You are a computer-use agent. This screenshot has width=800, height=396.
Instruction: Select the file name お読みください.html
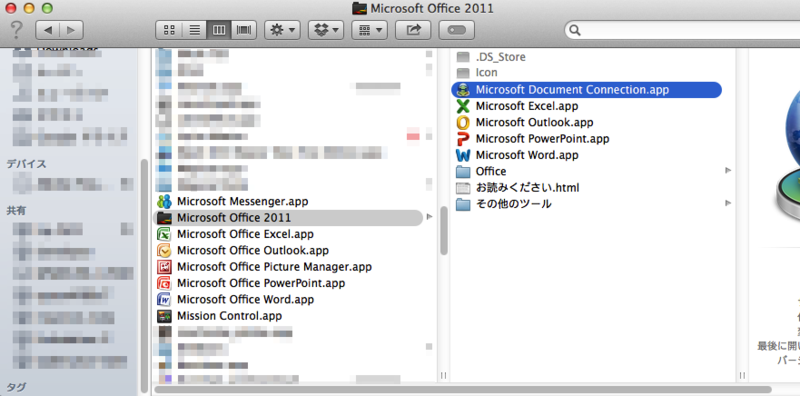click(x=528, y=188)
